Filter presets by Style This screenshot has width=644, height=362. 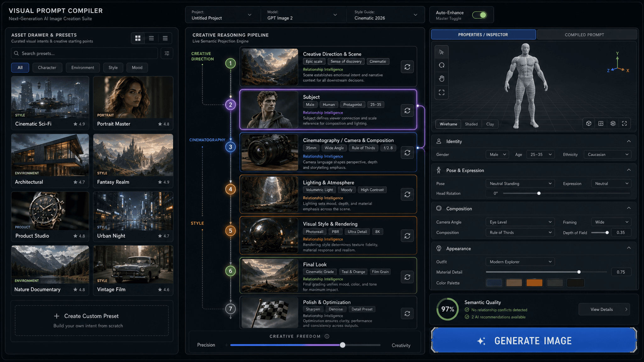tap(113, 68)
